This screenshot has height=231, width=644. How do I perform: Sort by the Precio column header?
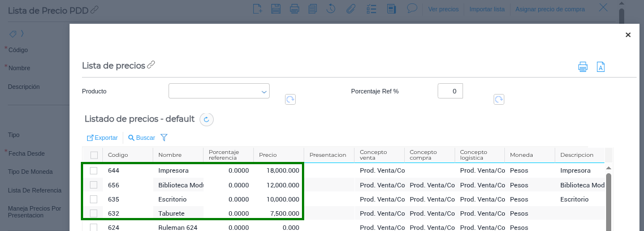pos(268,155)
